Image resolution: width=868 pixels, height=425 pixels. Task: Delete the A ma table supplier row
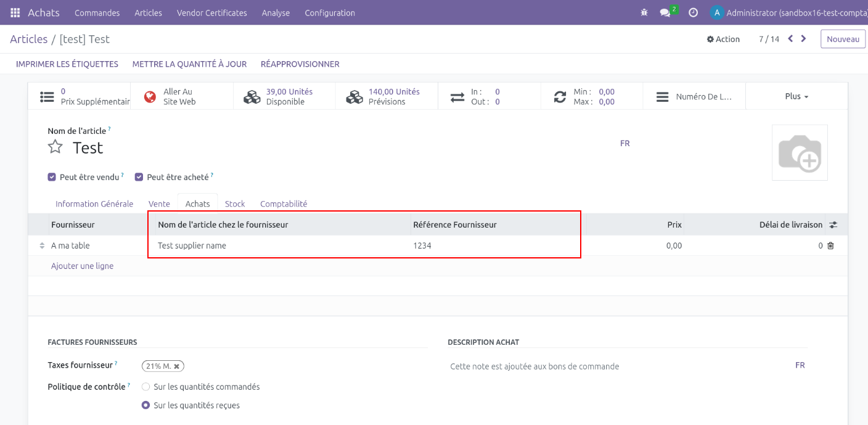(x=830, y=246)
